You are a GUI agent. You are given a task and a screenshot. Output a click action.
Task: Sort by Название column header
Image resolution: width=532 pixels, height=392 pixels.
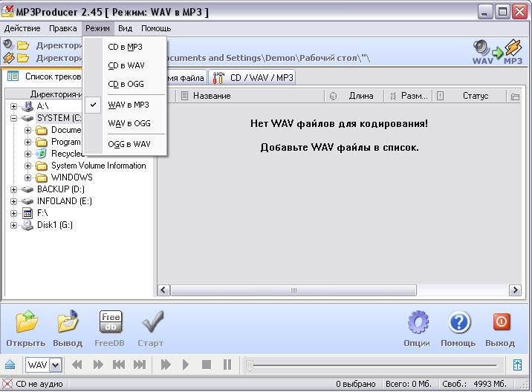250,96
